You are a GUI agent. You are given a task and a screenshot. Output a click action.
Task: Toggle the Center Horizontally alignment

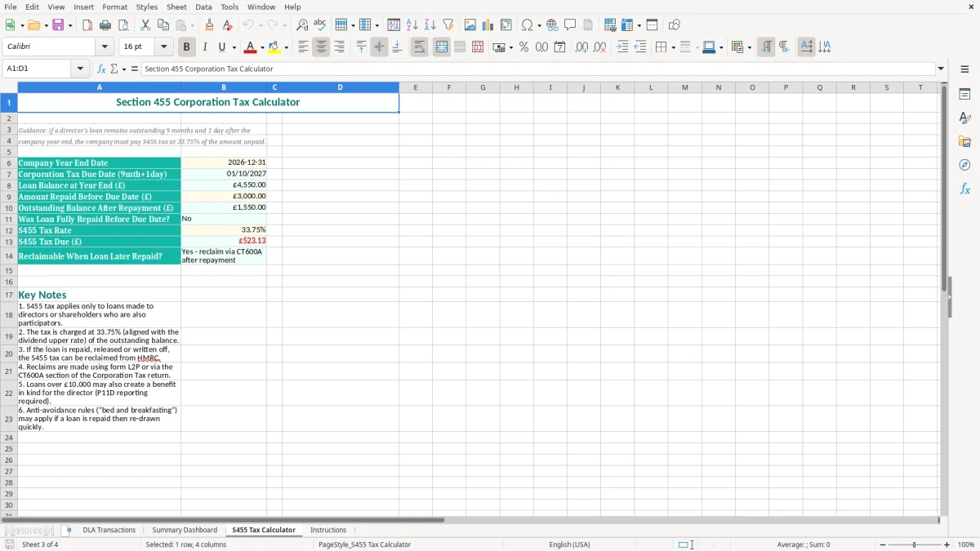click(321, 47)
